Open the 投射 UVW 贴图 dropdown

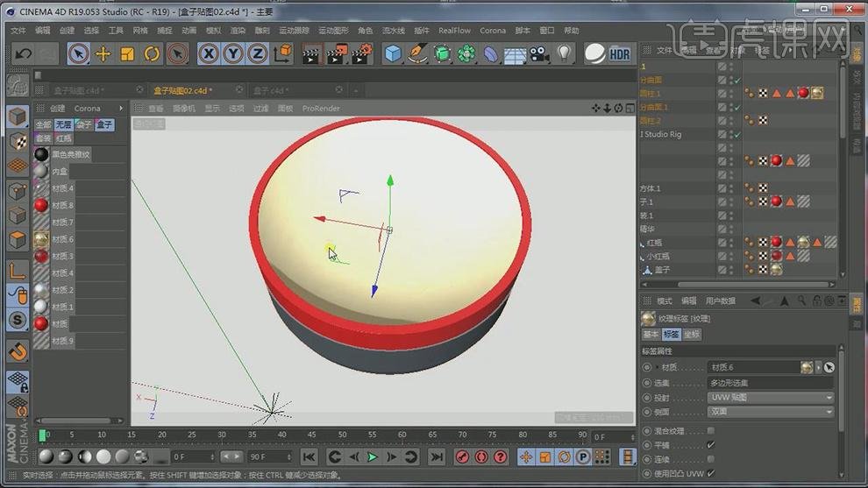770,397
